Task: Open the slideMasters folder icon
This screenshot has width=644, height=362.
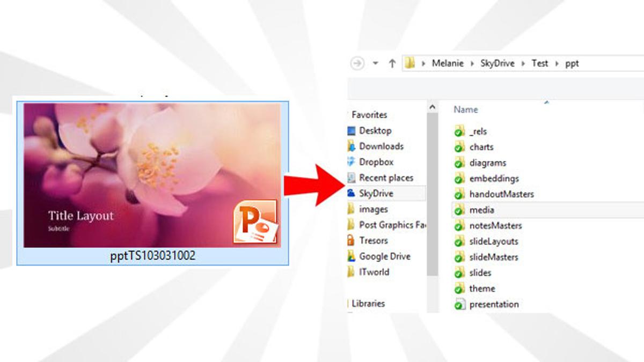Action: click(459, 257)
